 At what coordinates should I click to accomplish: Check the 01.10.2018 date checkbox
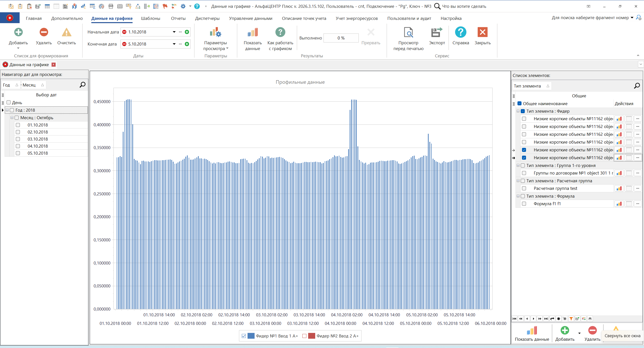click(x=18, y=125)
